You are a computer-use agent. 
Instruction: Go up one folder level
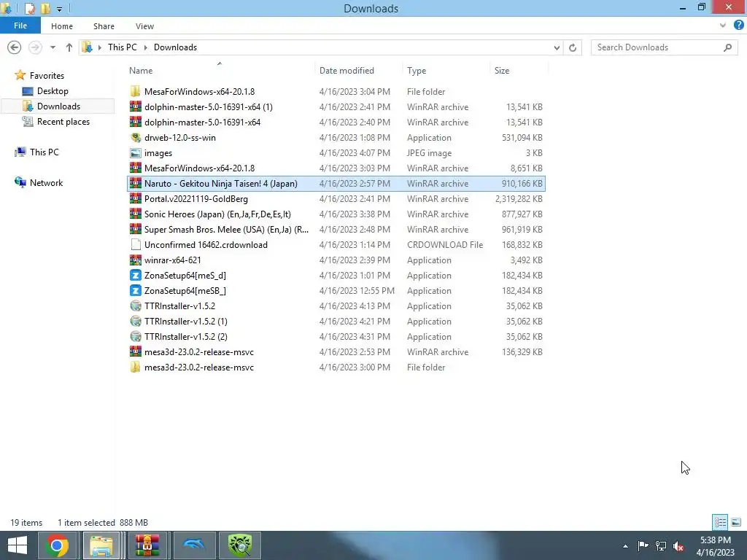[69, 47]
